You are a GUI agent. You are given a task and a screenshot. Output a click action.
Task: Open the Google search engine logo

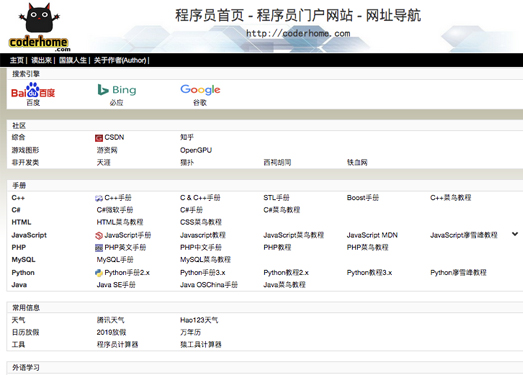tap(200, 89)
